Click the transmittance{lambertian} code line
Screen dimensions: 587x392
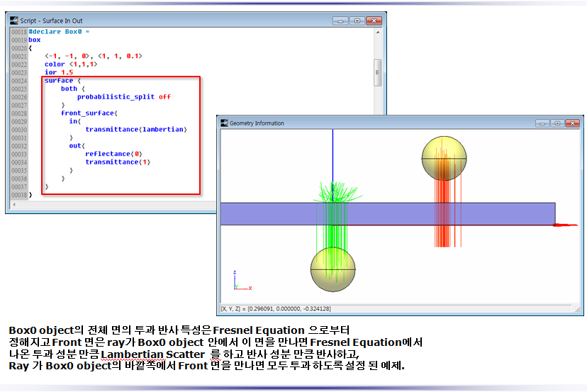(136, 130)
